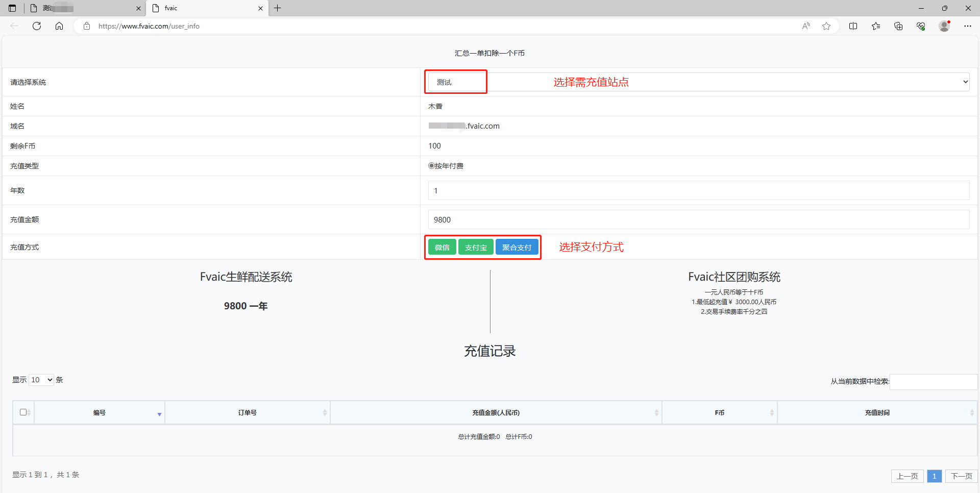Click the home page icon

click(59, 26)
